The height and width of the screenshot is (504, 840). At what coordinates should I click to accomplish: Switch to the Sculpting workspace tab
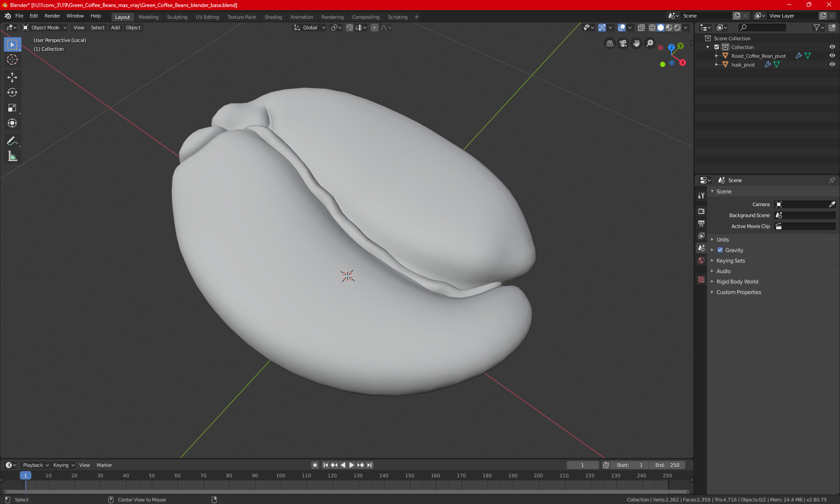point(177,17)
